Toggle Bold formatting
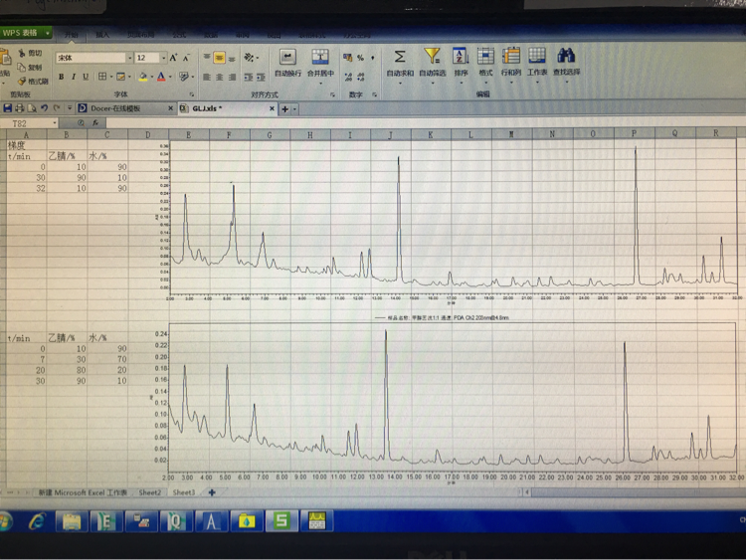The width and height of the screenshot is (746, 560). (61, 77)
